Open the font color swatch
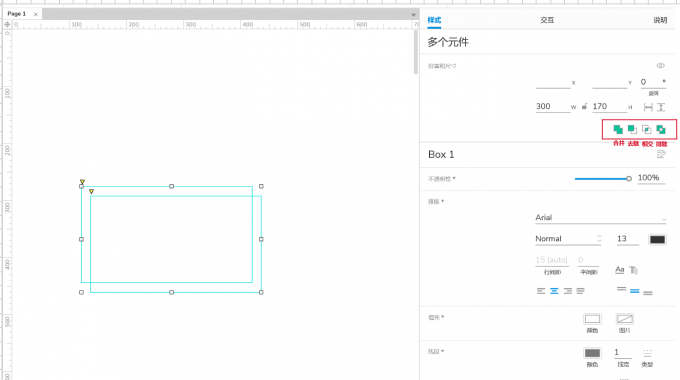The width and height of the screenshot is (680, 380). tap(657, 239)
